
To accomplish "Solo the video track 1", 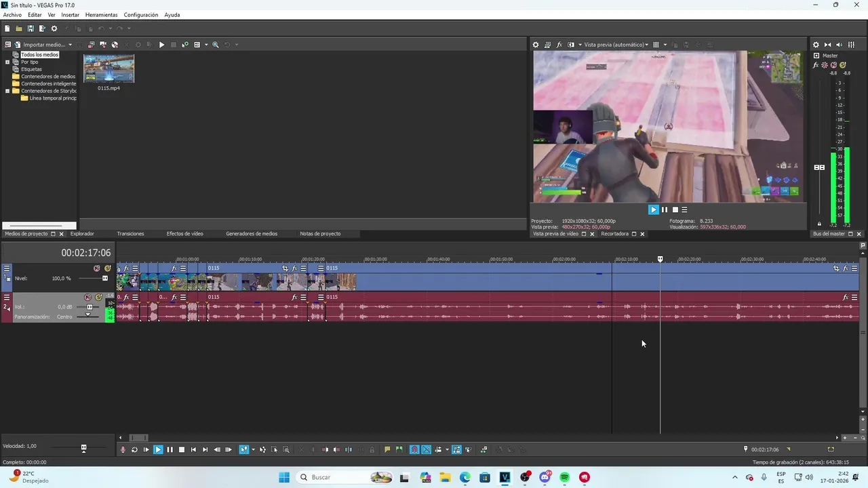I will [x=107, y=268].
